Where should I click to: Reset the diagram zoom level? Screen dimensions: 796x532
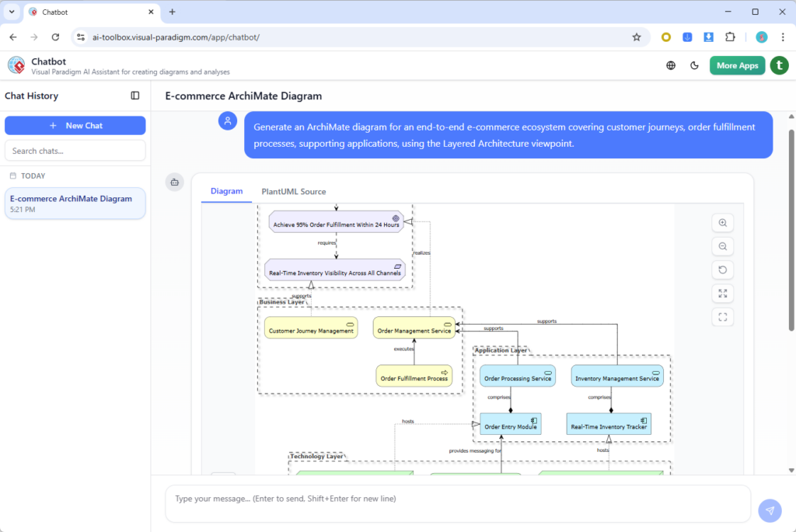pyautogui.click(x=723, y=269)
